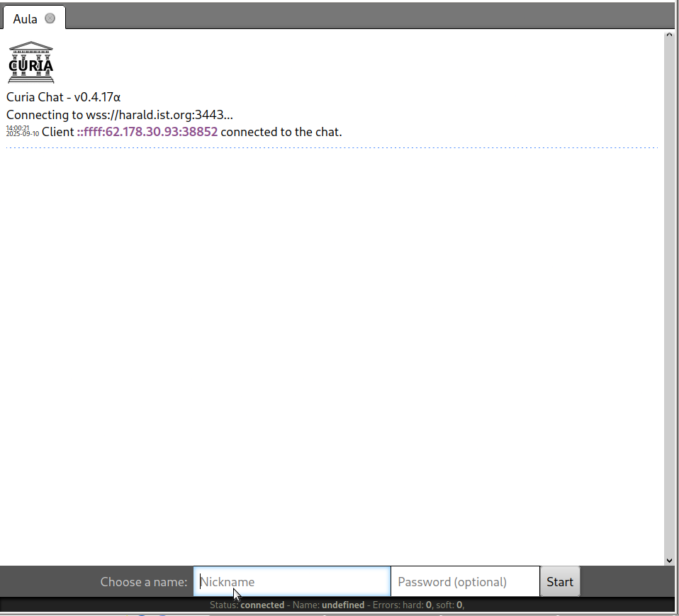Click the "Curia Chat - v0.4.17α" version text
The image size is (679, 616).
coord(64,97)
